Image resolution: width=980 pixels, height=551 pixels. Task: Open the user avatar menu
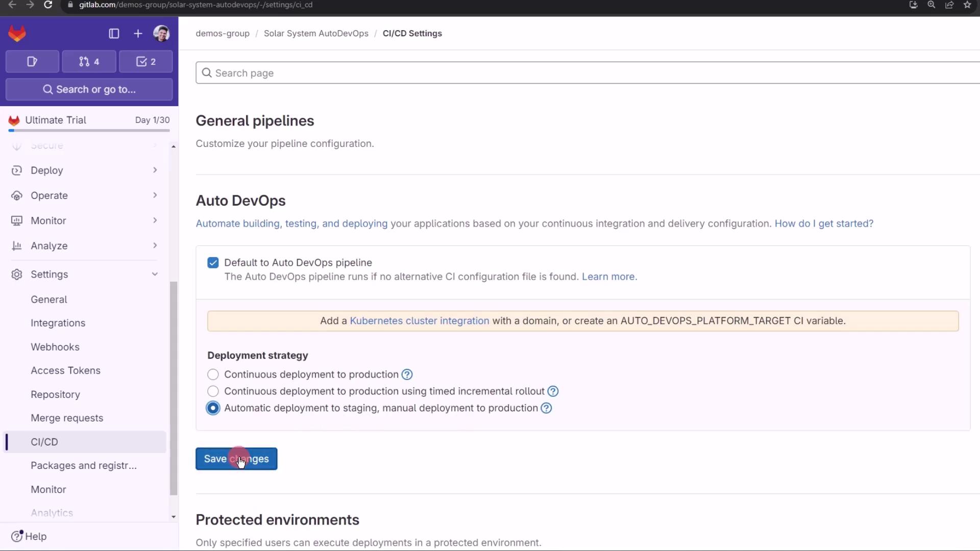click(161, 34)
